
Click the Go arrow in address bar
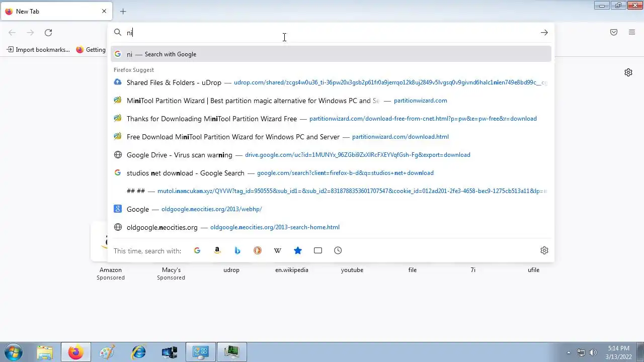[x=544, y=33]
